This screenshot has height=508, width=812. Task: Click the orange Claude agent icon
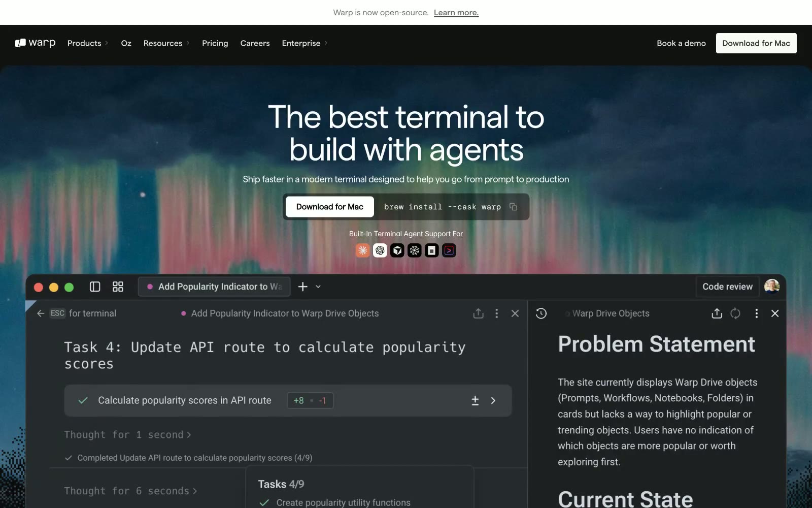pyautogui.click(x=362, y=250)
